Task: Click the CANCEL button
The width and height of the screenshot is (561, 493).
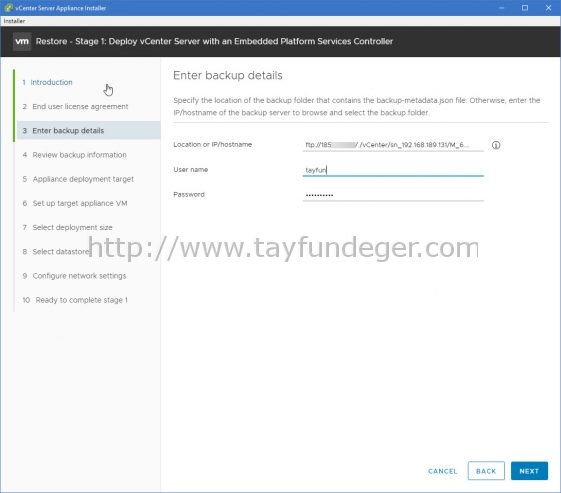Action: click(443, 471)
